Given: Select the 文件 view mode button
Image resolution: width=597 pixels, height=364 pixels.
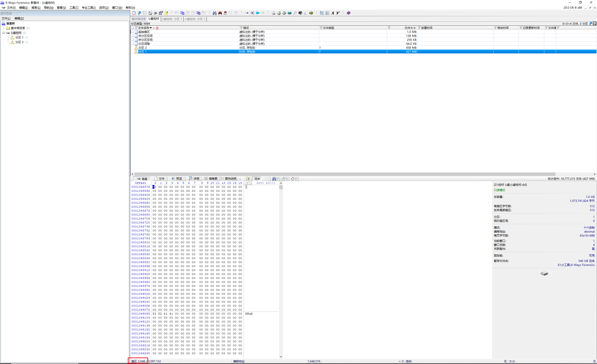Looking at the screenshot, I should coord(160,179).
